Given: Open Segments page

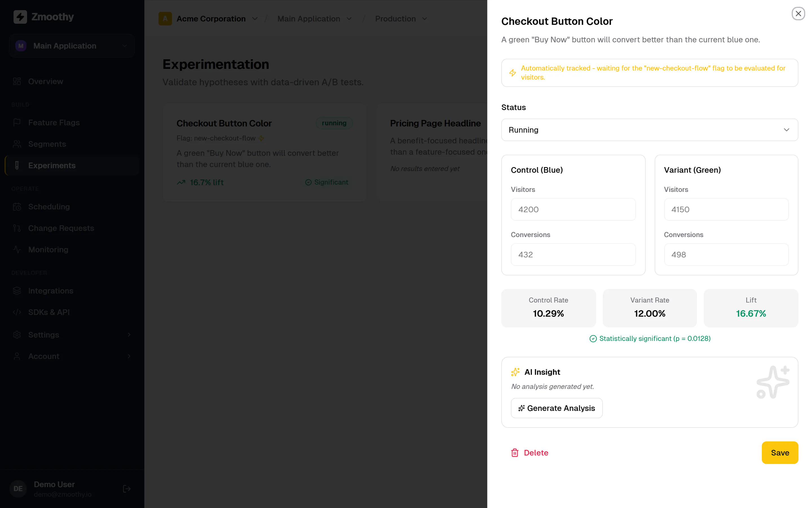Looking at the screenshot, I should click(x=72, y=144).
